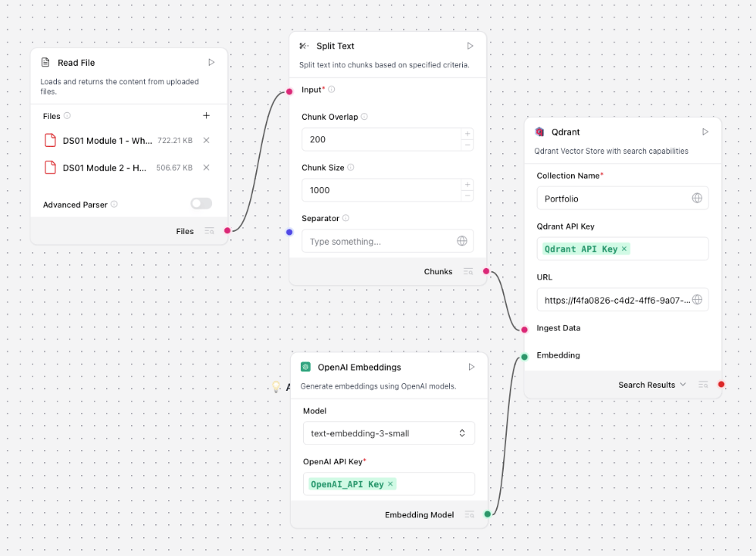The width and height of the screenshot is (756, 556).
Task: Add a new file with plus icon
Action: coord(206,116)
